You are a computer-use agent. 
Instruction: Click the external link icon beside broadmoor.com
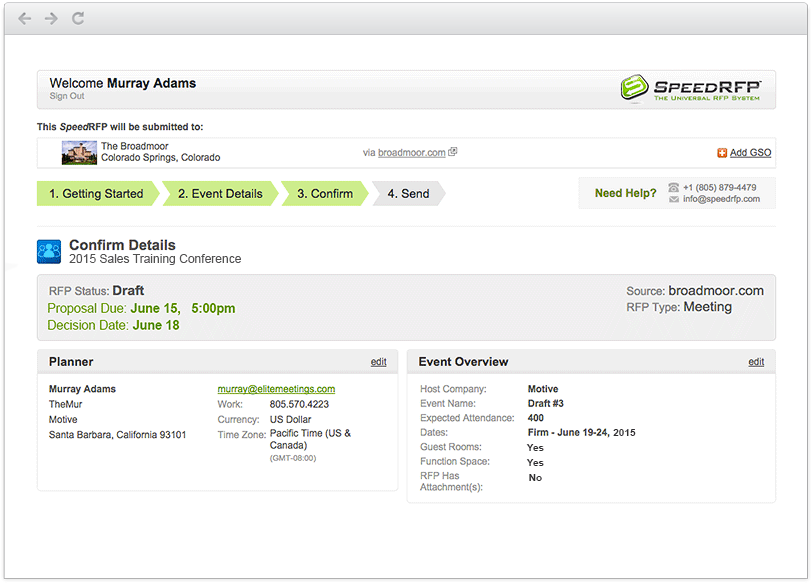point(453,152)
